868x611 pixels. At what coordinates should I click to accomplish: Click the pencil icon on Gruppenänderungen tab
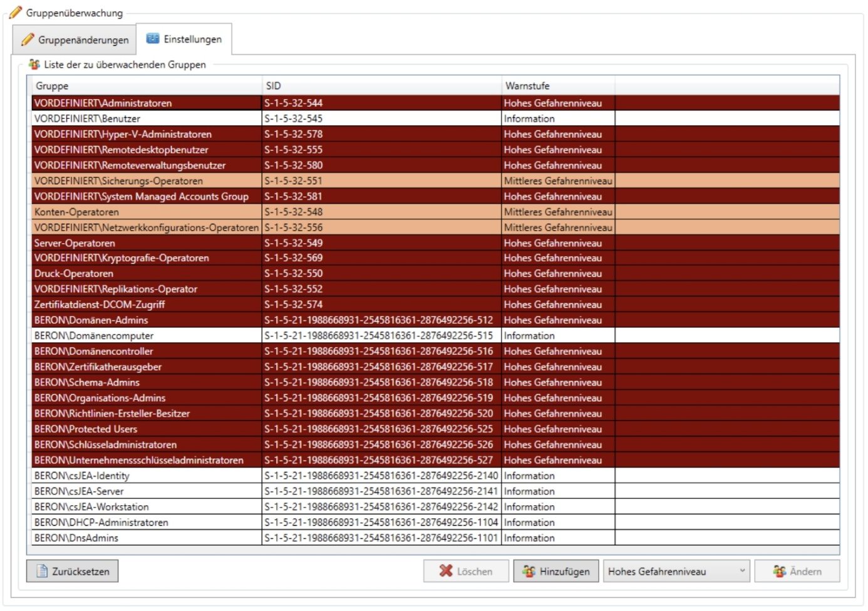click(28, 39)
